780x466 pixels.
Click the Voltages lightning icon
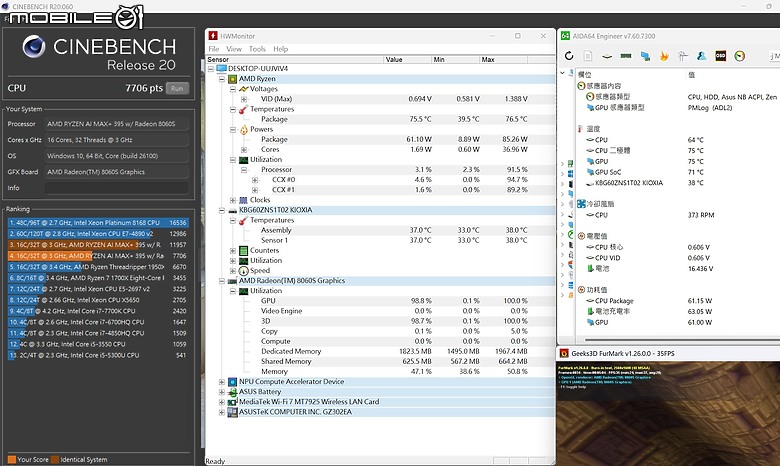(x=243, y=89)
